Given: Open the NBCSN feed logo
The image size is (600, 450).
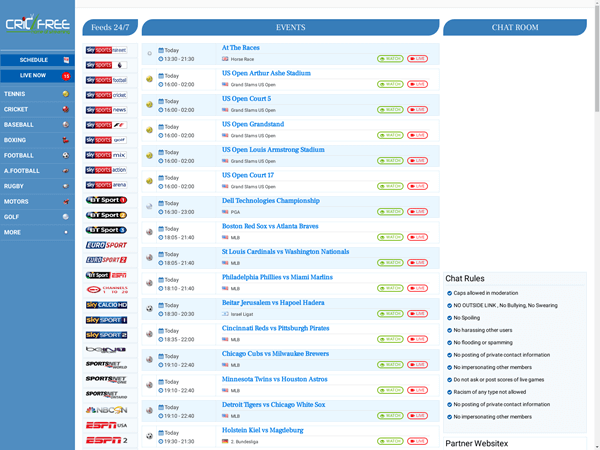Looking at the screenshot, I should click(x=106, y=410).
